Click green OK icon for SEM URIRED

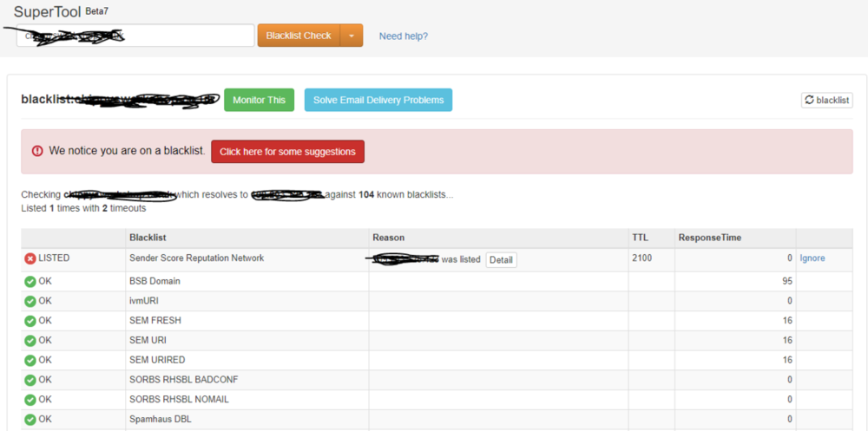tap(30, 360)
